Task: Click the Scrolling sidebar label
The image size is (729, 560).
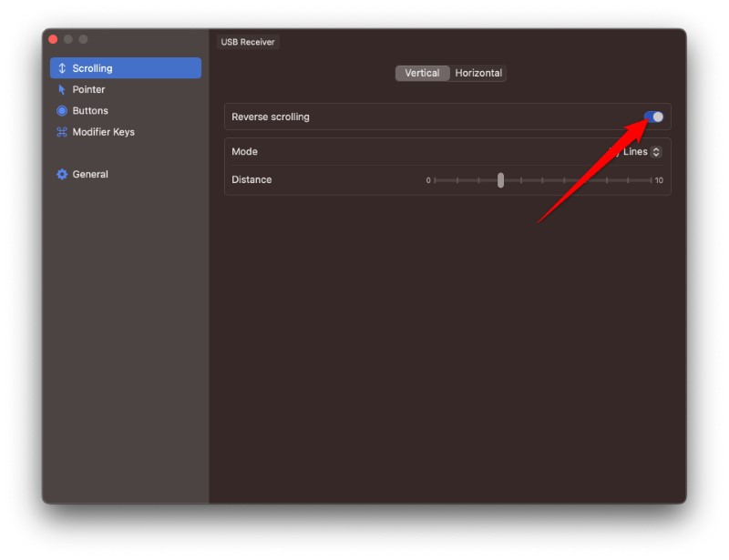Action: [x=92, y=68]
